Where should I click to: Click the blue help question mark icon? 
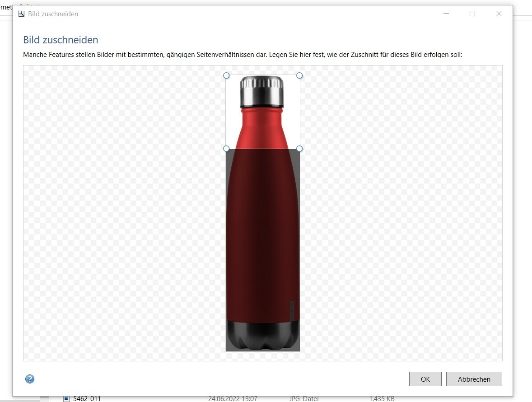30,379
